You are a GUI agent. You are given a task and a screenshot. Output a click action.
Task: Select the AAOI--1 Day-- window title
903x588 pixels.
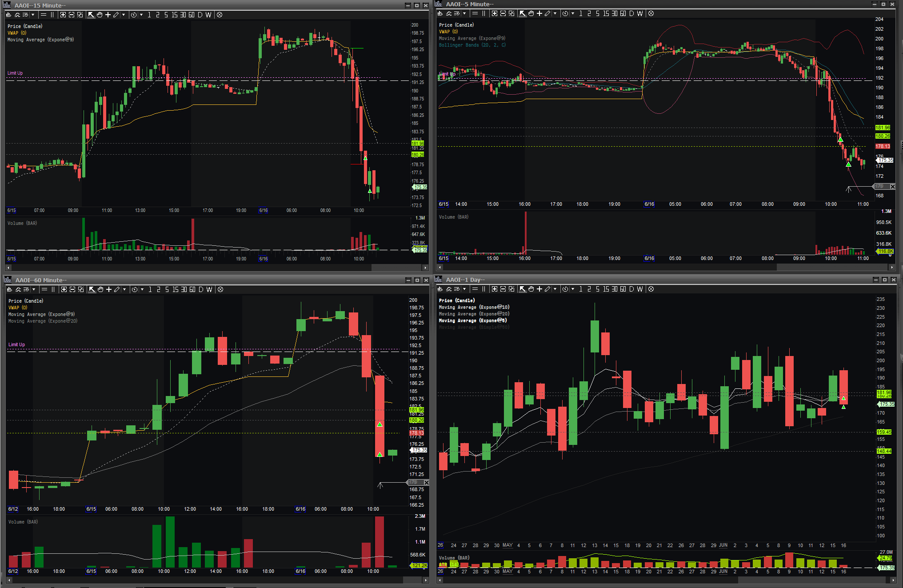click(x=465, y=280)
